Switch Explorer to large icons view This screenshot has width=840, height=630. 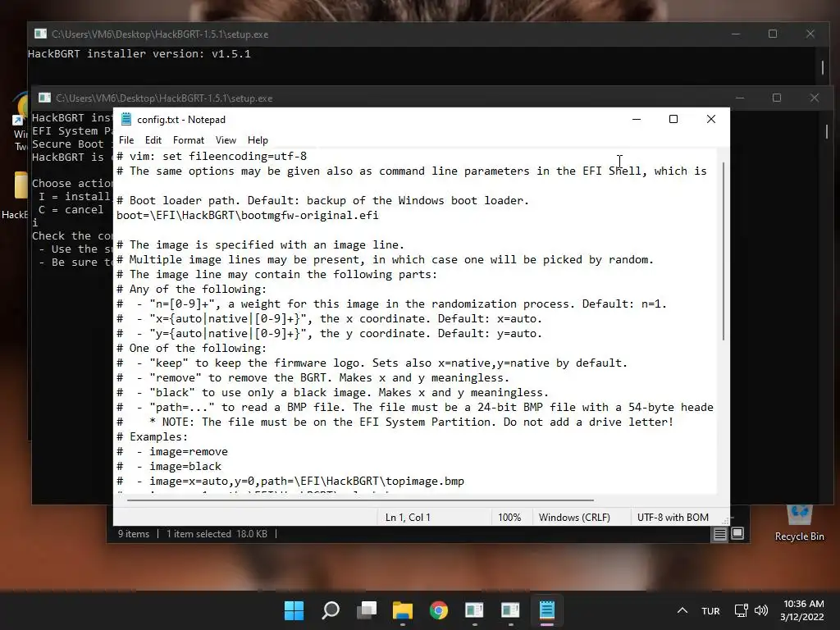point(737,533)
